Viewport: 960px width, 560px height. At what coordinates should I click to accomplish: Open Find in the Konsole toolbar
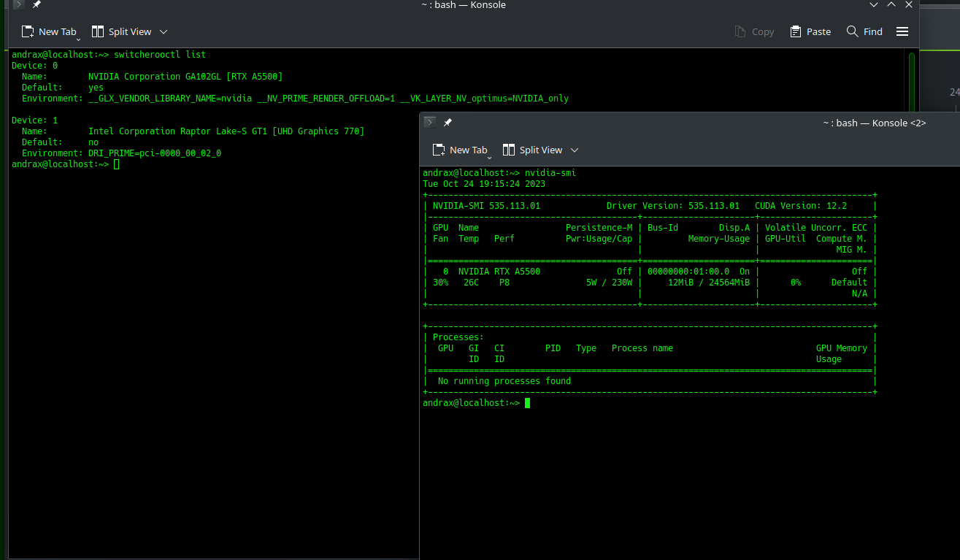coord(864,31)
